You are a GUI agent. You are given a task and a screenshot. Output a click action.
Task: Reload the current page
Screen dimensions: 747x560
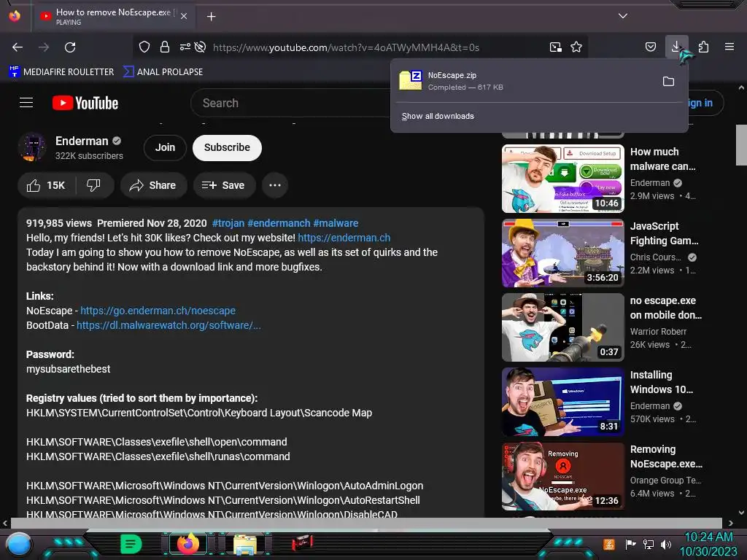[70, 47]
